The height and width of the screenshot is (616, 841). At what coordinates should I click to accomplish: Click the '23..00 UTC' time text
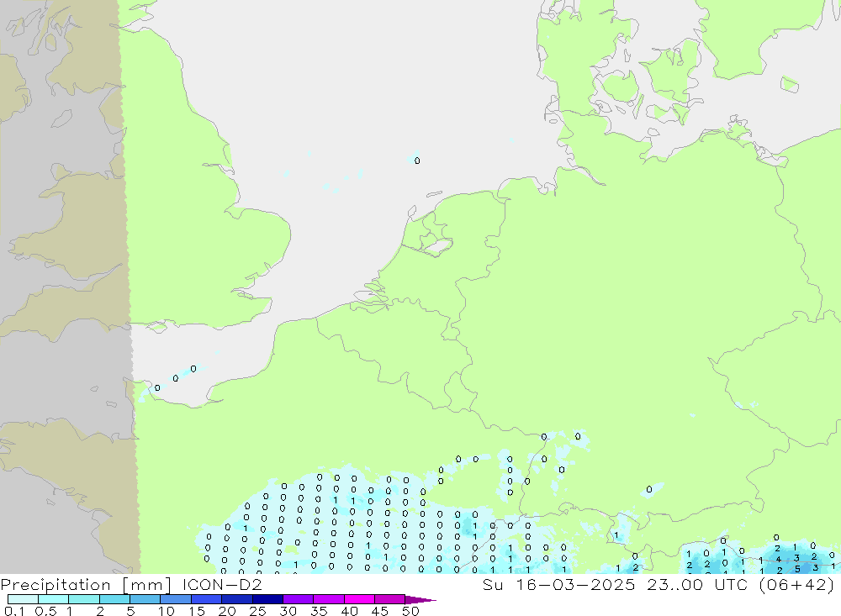pyautogui.click(x=697, y=584)
